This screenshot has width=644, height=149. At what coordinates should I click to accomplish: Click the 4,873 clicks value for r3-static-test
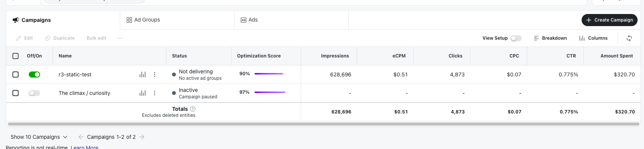[457, 74]
